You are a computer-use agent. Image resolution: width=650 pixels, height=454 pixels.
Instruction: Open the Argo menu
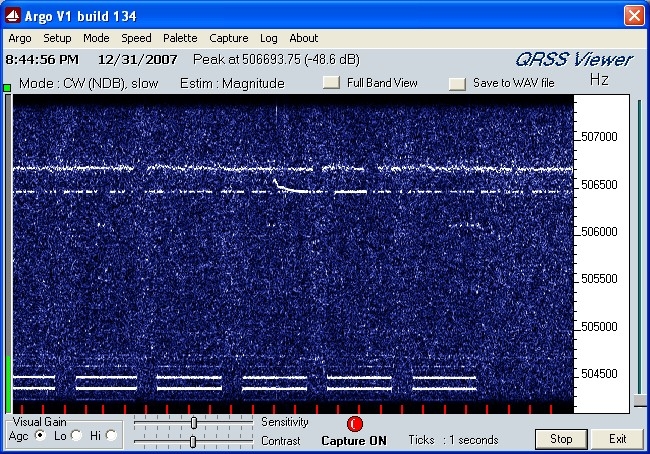click(19, 38)
